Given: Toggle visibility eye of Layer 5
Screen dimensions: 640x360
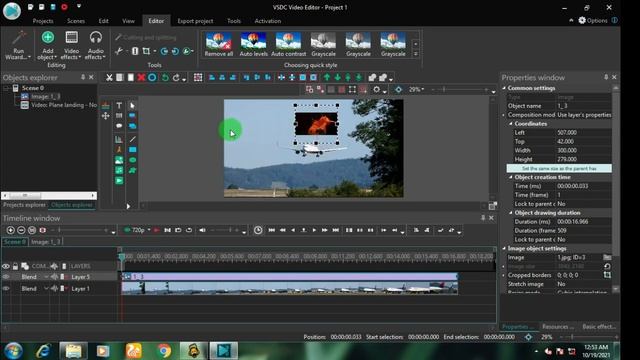Looking at the screenshot, I should pyautogui.click(x=6, y=277).
